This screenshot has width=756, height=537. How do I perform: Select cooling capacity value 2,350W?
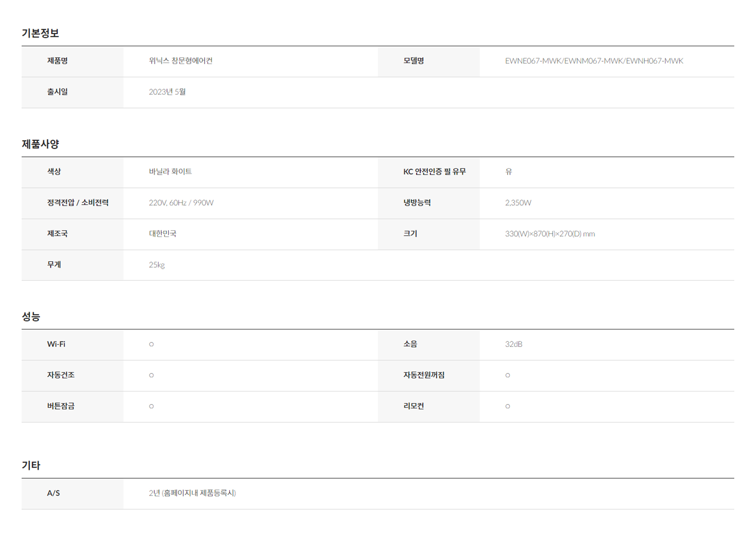click(x=518, y=203)
